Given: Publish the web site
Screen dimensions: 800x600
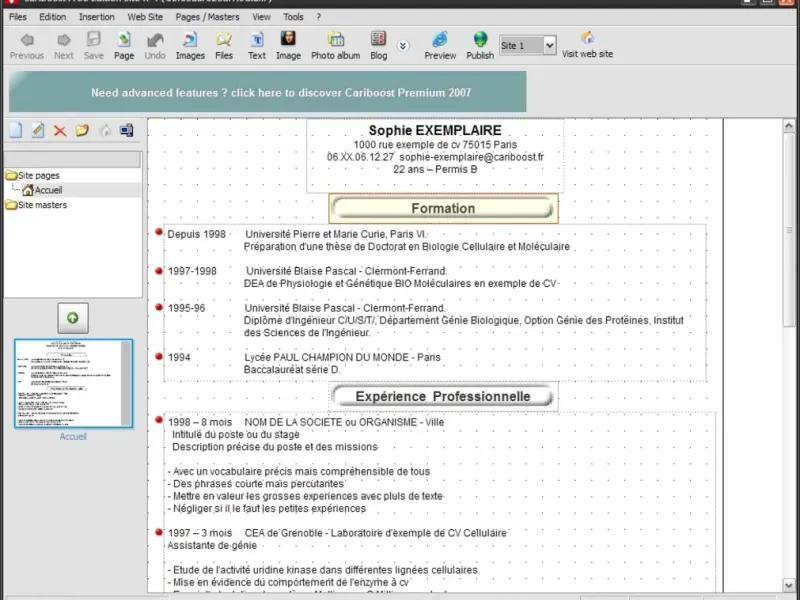Looking at the screenshot, I should (x=480, y=44).
